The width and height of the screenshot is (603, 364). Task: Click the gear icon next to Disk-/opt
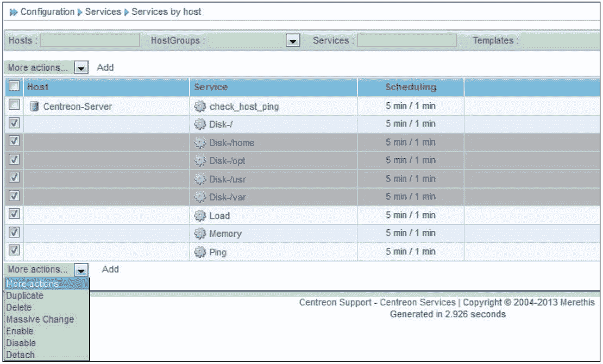click(x=200, y=161)
